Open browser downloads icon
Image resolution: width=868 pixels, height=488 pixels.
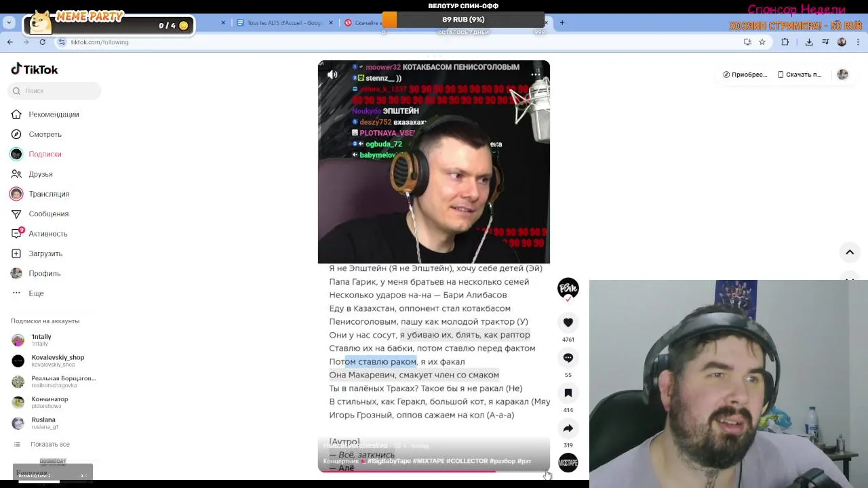tap(809, 42)
